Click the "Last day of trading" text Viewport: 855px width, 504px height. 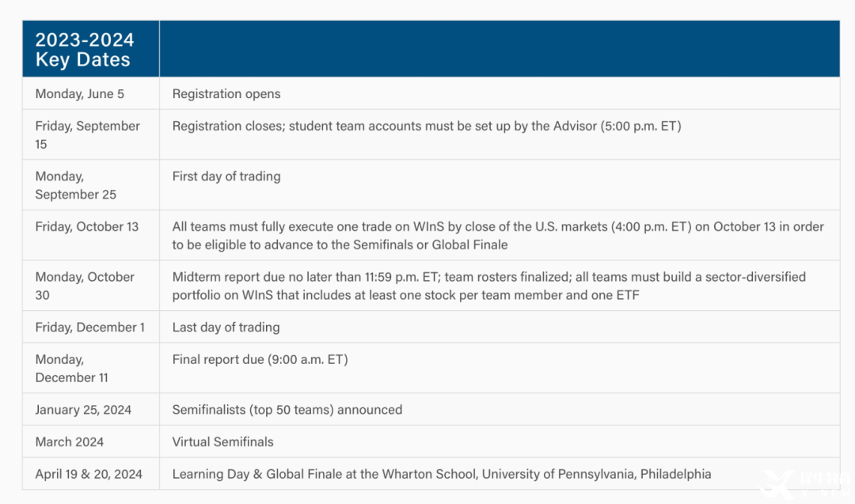click(x=226, y=328)
